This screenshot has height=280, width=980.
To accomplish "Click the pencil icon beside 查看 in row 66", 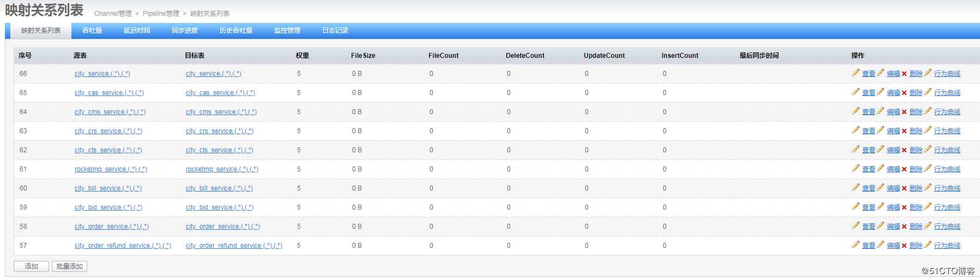I will (856, 73).
